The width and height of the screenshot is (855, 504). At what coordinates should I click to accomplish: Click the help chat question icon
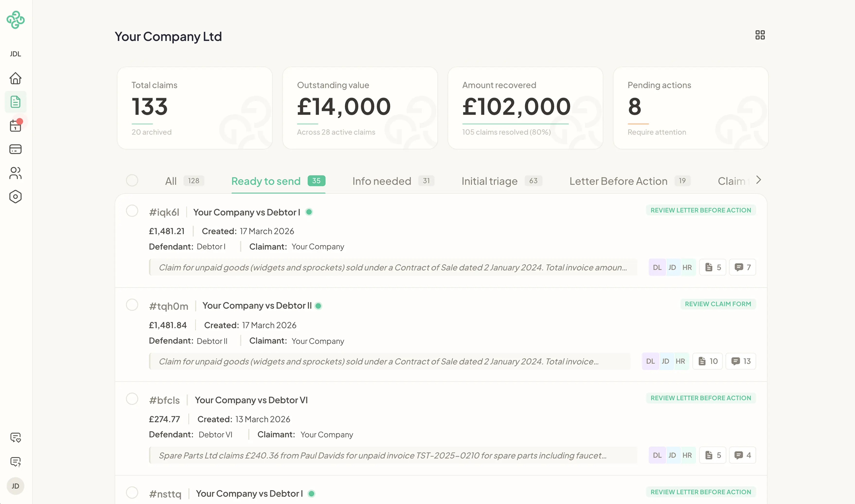pos(15,461)
